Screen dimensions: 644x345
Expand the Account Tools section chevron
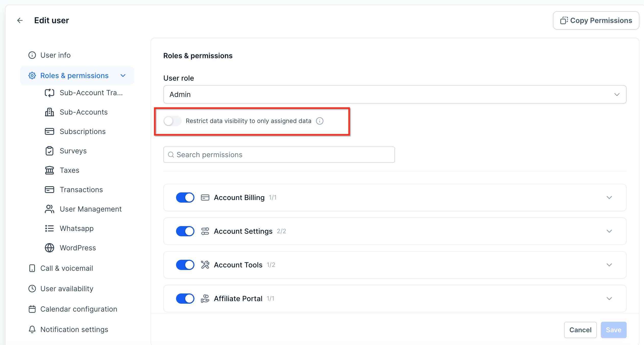(x=609, y=265)
